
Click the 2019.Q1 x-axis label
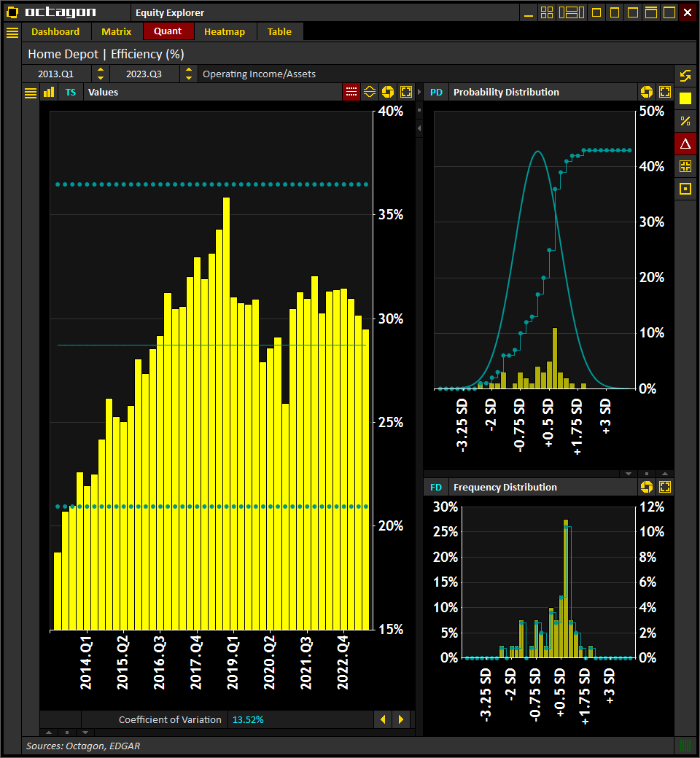coord(233,663)
